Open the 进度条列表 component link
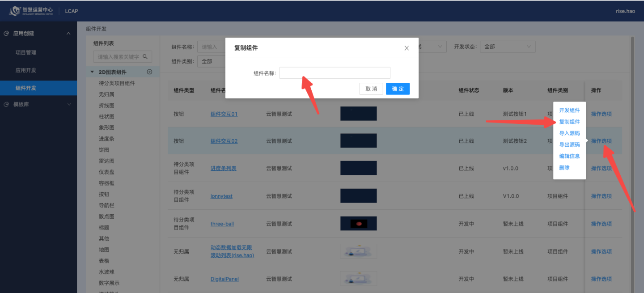 [x=223, y=168]
